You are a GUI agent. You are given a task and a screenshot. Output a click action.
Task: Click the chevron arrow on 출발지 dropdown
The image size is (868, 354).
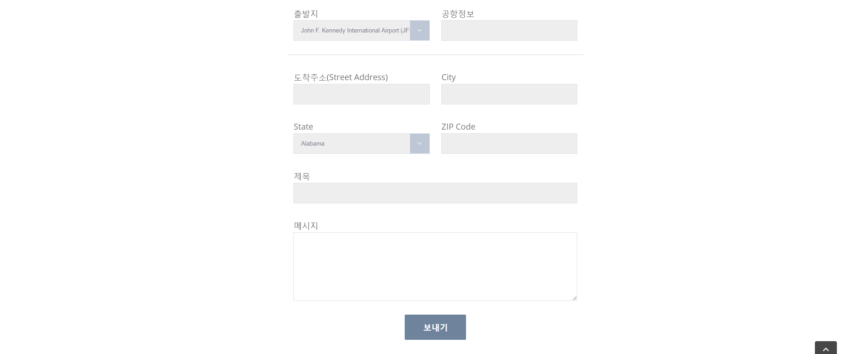pos(419,31)
